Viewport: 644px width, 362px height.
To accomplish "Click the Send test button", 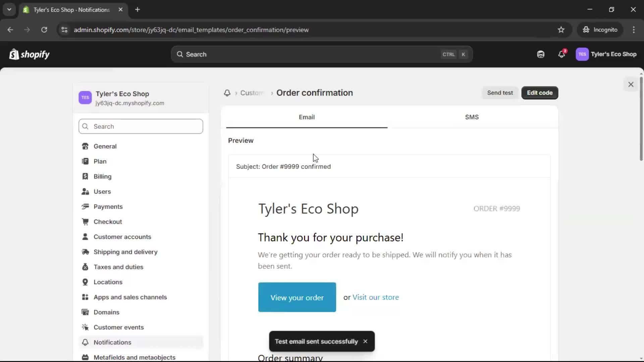I will (500, 93).
